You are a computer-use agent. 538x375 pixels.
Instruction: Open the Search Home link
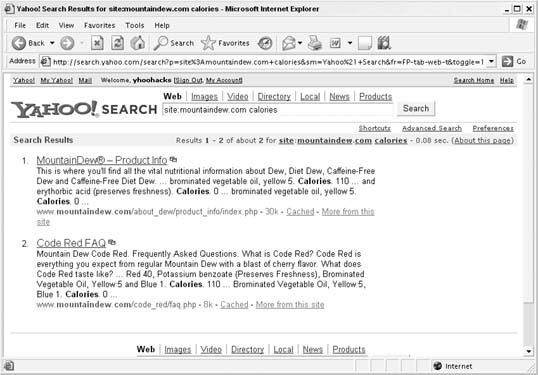[474, 80]
